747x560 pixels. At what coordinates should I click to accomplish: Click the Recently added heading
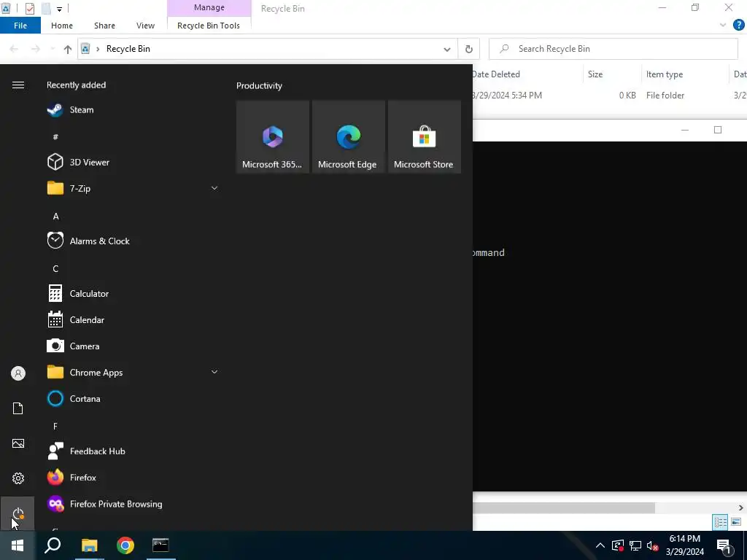[x=76, y=85]
